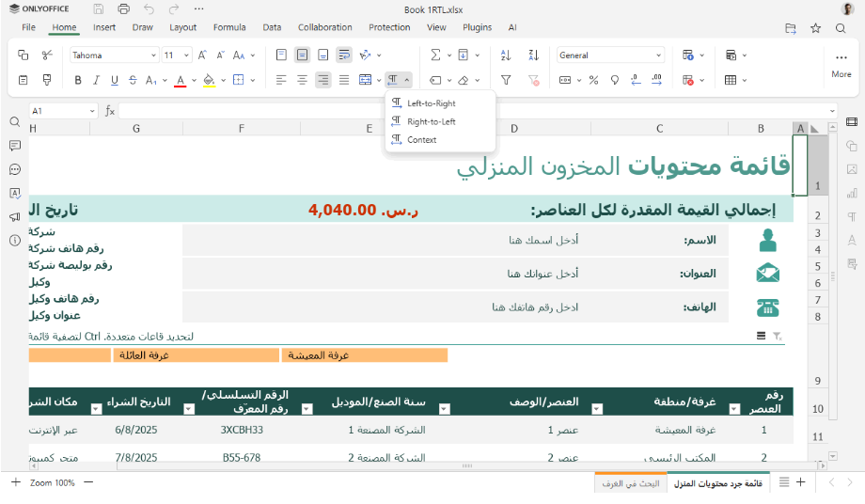Viewport: 865px width, 504px height.
Task: Click the Summation function icon
Action: click(x=435, y=55)
